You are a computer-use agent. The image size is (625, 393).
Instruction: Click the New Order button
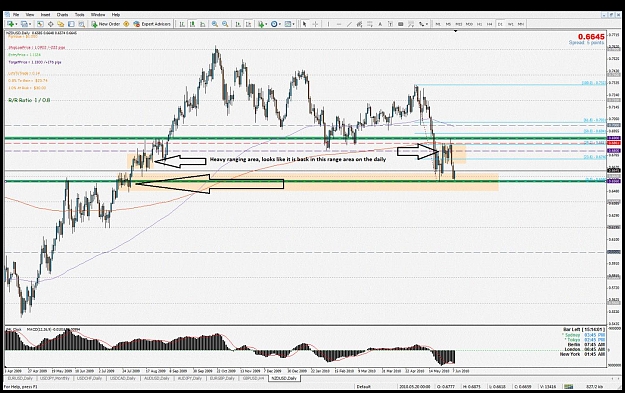(106, 24)
